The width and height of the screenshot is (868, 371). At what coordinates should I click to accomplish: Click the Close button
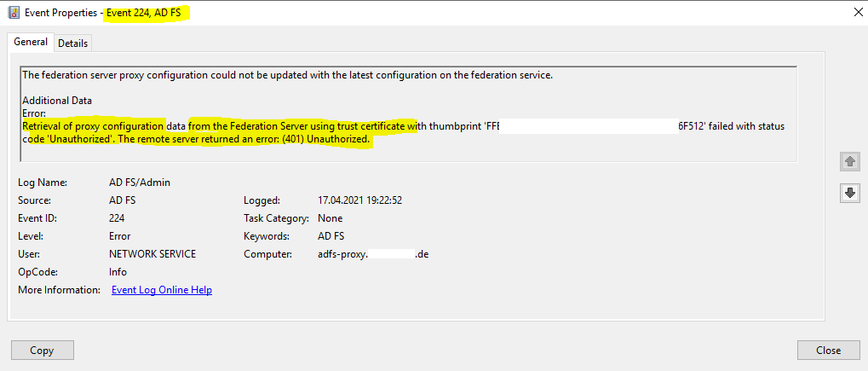point(829,350)
